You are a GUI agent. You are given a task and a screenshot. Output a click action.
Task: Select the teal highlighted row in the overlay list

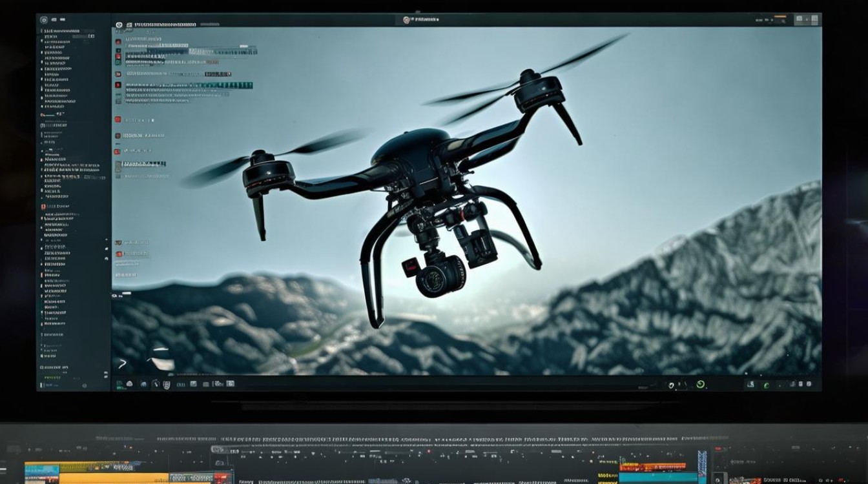click(x=189, y=85)
